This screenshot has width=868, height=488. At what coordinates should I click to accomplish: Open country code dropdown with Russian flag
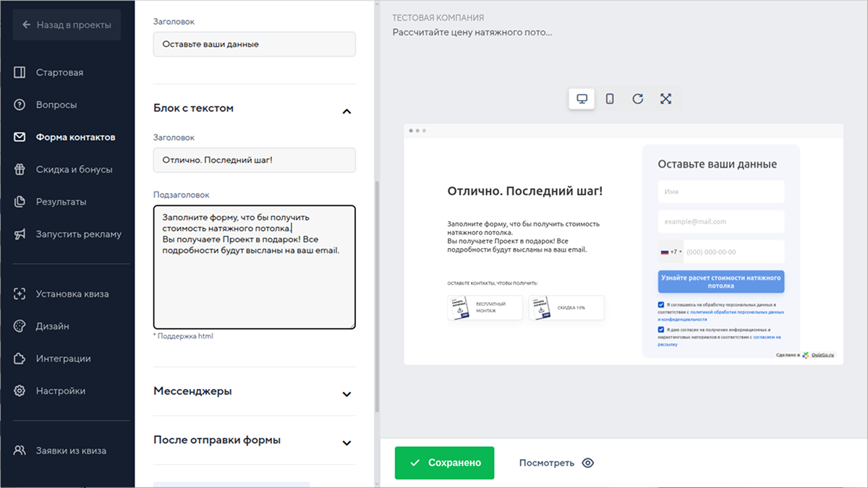tap(671, 252)
